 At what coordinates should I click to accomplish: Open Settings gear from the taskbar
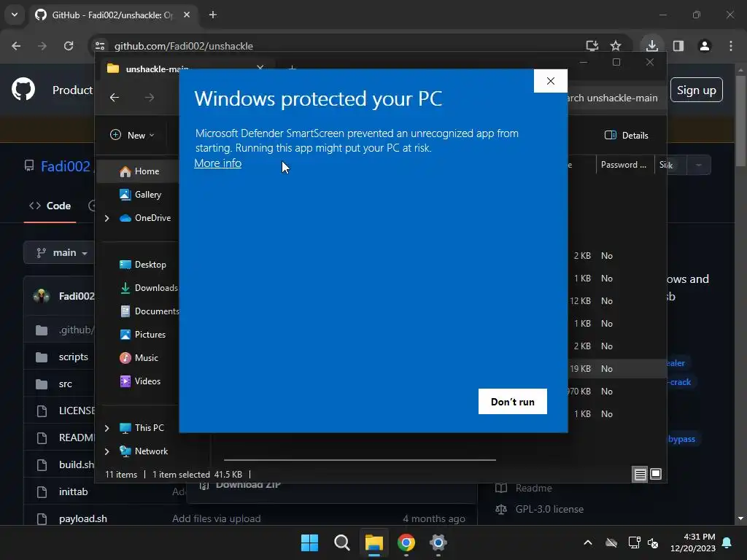[438, 542]
